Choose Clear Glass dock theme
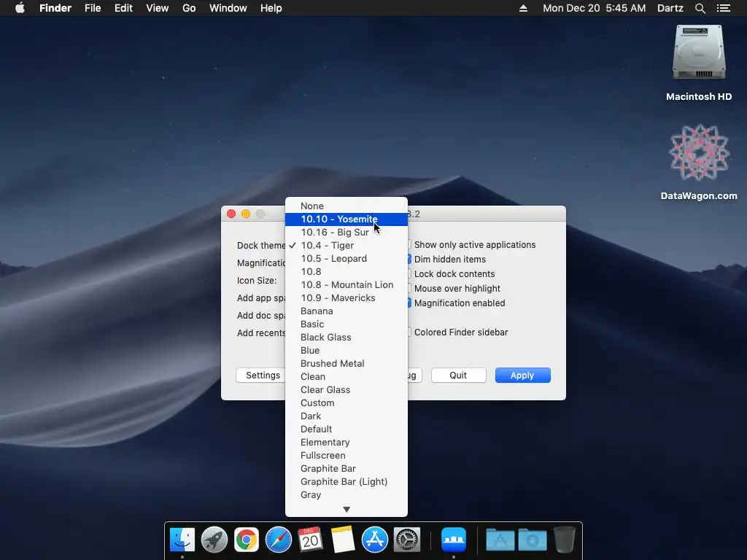 point(347,389)
